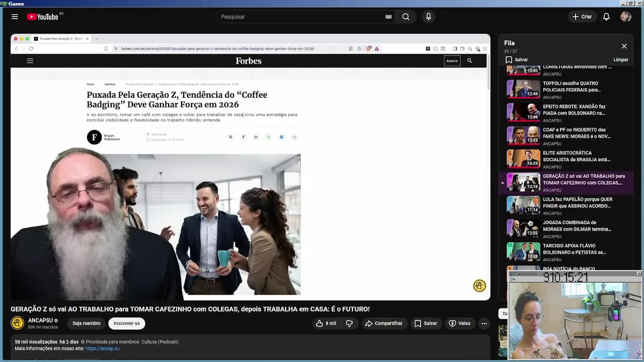
Task: Start voice search with microphone
Action: click(429, 17)
